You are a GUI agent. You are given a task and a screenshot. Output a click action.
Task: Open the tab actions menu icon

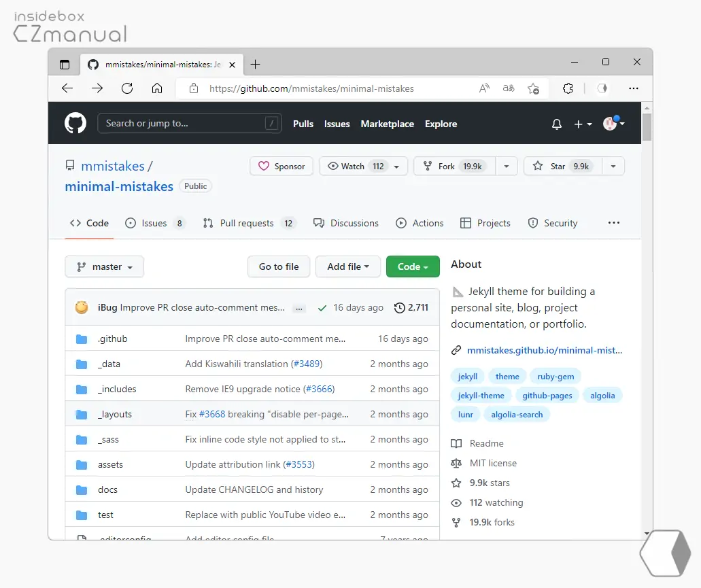(65, 65)
